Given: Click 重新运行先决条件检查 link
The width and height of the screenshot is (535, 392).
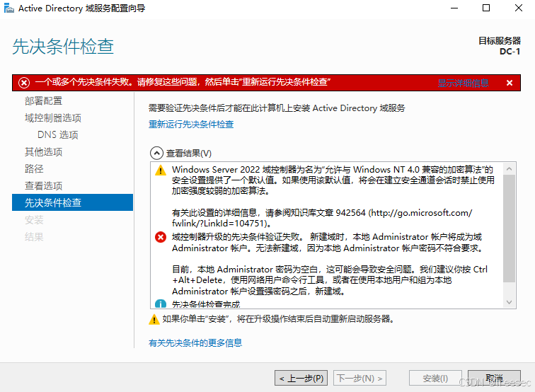Looking at the screenshot, I should [191, 125].
